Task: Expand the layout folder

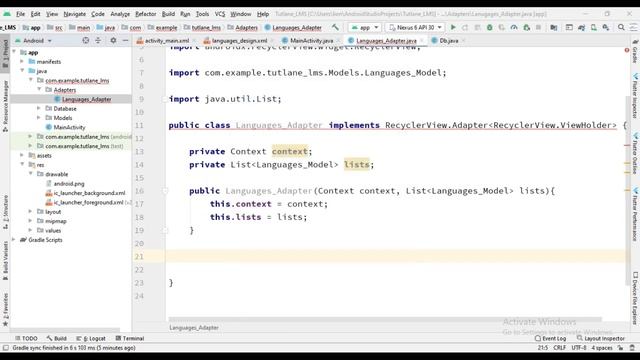Action: [x=31, y=212]
